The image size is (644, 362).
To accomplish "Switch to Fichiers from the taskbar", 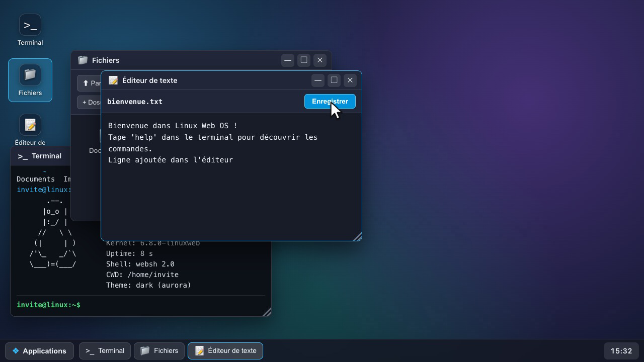I will (159, 351).
